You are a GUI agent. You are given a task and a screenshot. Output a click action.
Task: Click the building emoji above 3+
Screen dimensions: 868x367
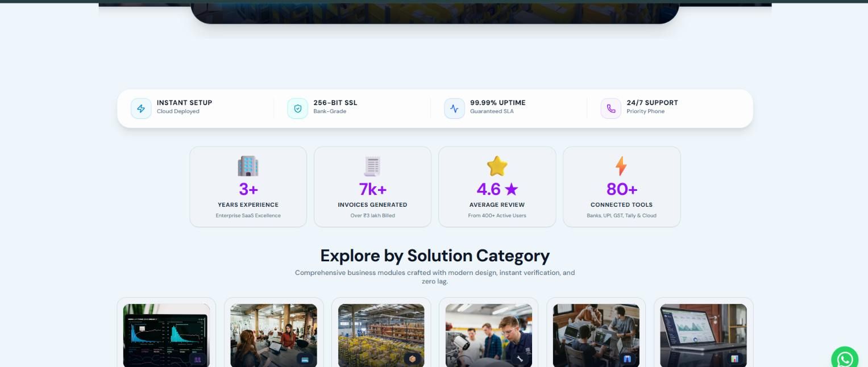point(248,166)
